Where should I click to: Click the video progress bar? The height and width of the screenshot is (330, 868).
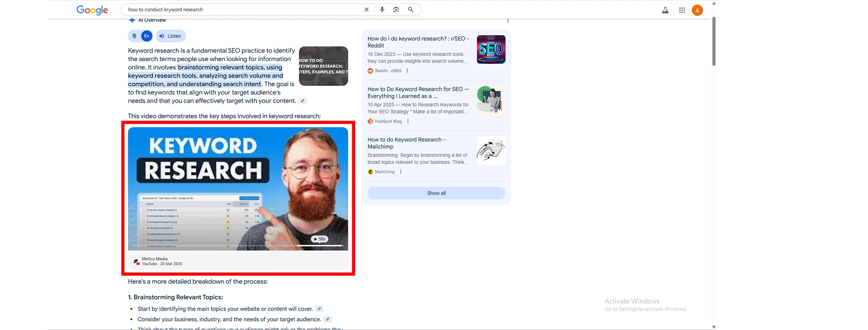click(238, 245)
